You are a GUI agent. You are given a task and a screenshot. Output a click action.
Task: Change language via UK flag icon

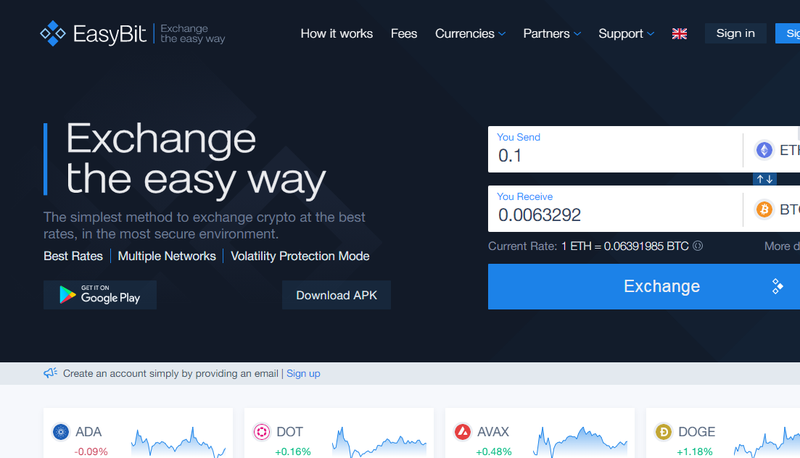(679, 34)
